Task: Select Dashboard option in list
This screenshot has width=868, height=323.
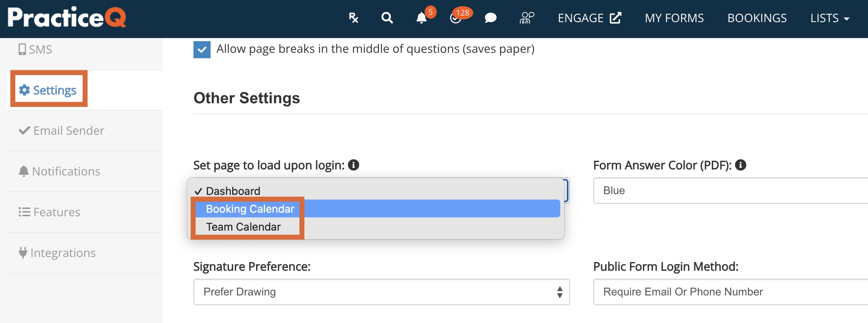Action: click(233, 191)
